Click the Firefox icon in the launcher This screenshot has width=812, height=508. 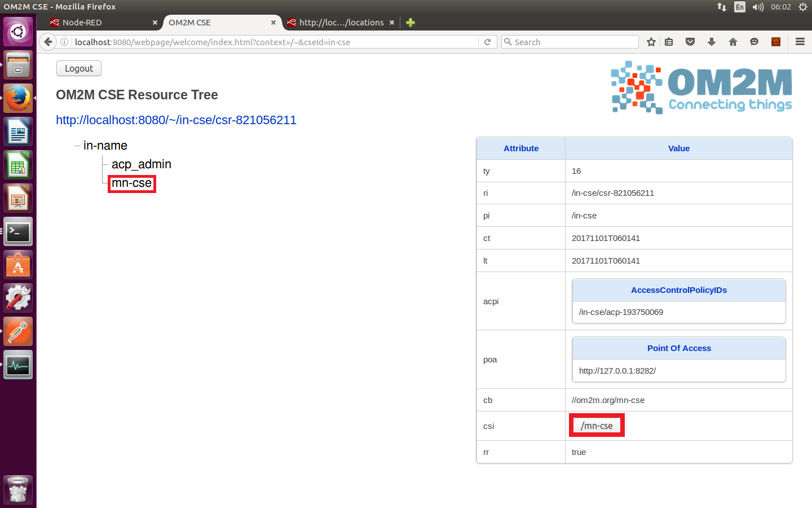tap(18, 98)
